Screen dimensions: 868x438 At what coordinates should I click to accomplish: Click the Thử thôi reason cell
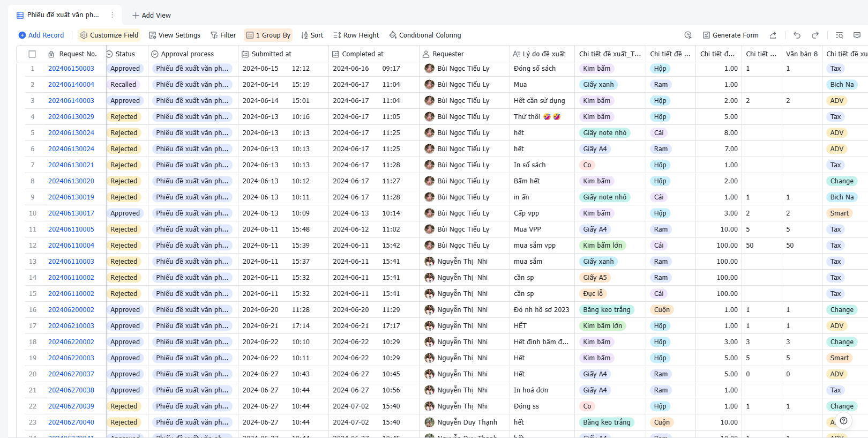[x=542, y=117]
